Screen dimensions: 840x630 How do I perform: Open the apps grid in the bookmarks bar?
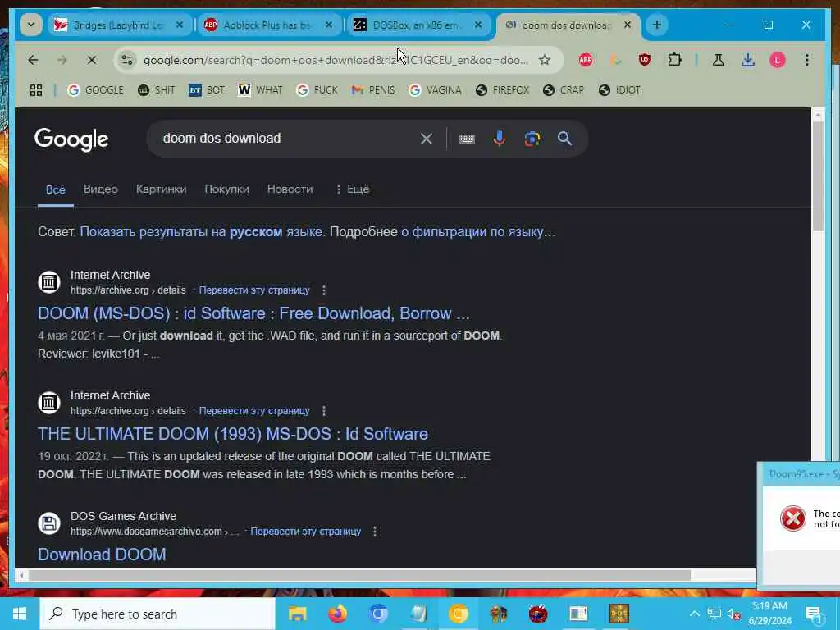click(36, 90)
